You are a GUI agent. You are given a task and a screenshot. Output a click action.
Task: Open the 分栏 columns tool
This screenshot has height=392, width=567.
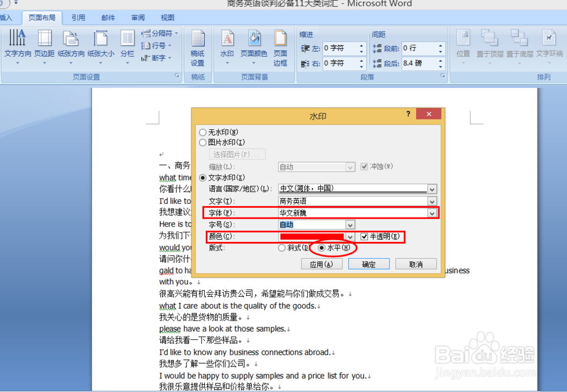click(127, 47)
